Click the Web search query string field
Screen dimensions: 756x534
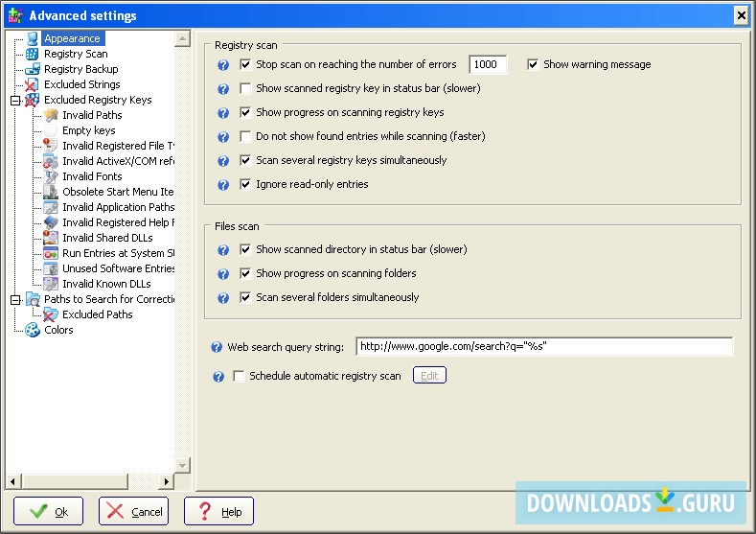tap(544, 346)
